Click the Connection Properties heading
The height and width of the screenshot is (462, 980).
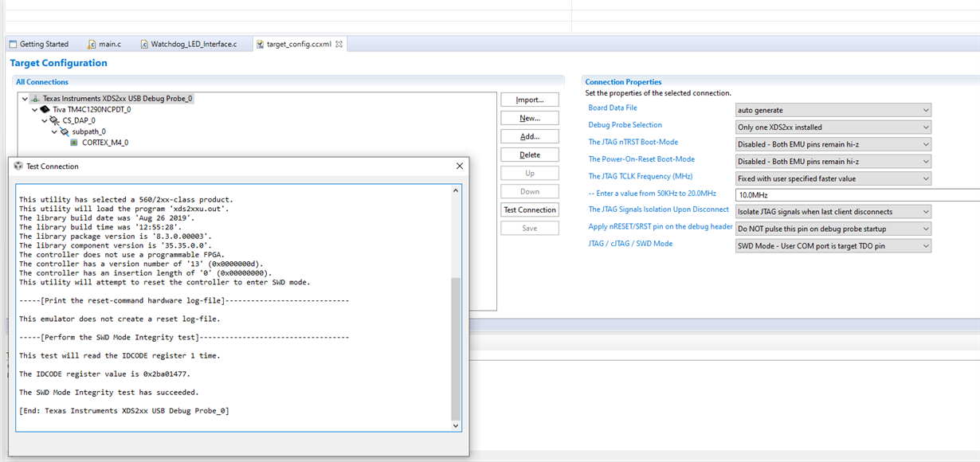pos(623,82)
